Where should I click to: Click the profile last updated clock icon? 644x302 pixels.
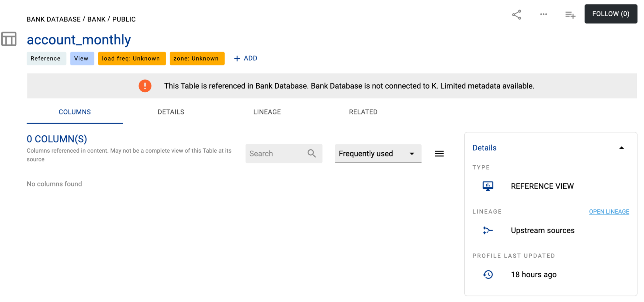(488, 275)
